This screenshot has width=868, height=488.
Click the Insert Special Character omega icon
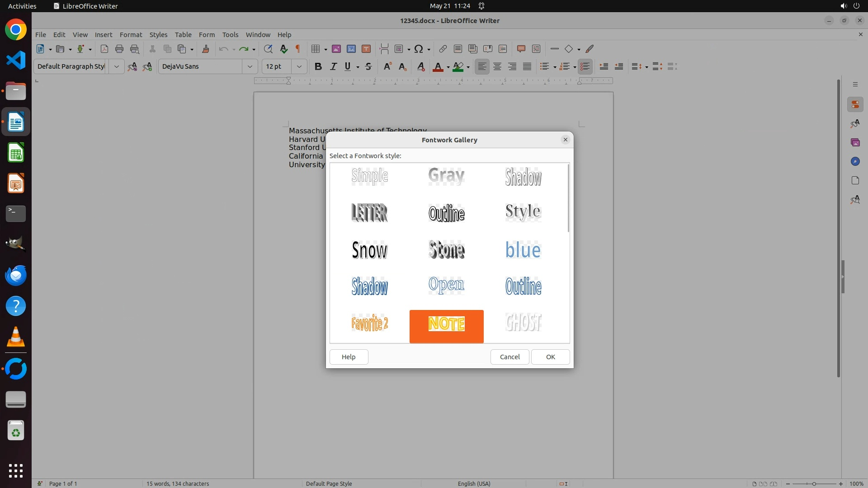tap(419, 49)
